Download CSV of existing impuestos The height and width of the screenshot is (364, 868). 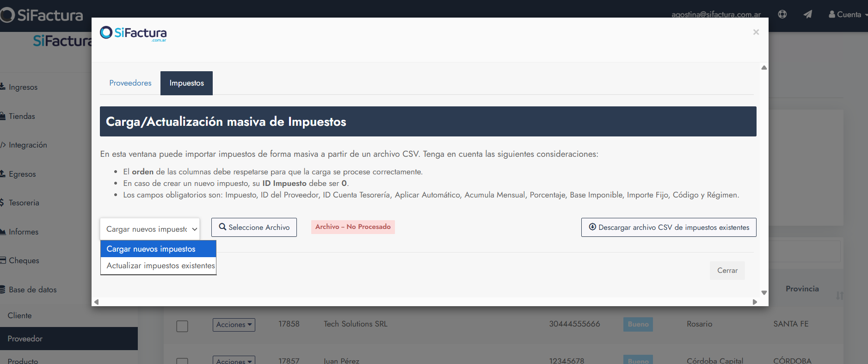coord(668,228)
